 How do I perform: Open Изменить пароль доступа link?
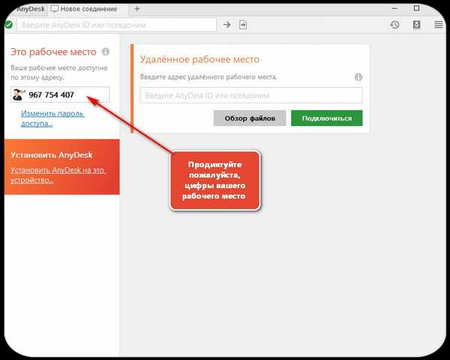click(x=53, y=118)
